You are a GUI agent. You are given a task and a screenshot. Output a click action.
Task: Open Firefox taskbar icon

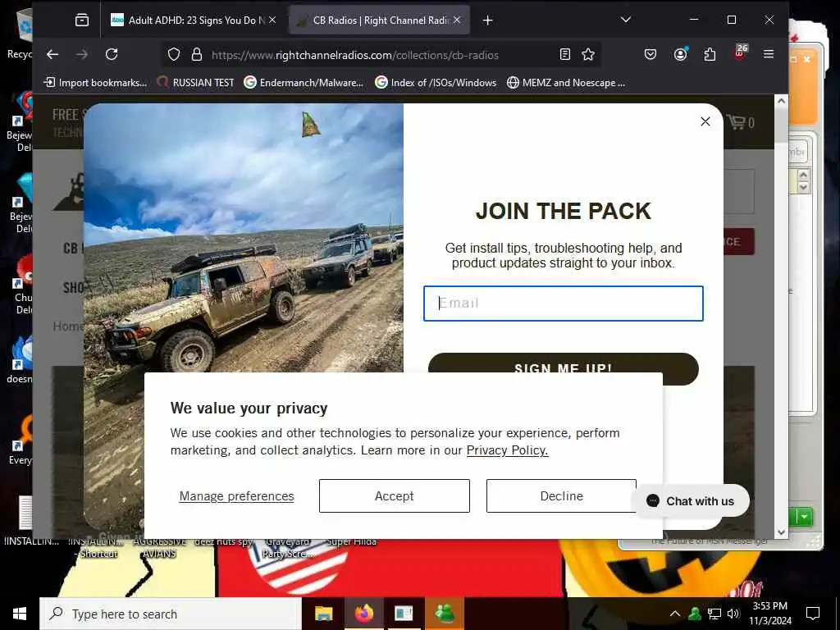pyautogui.click(x=363, y=614)
